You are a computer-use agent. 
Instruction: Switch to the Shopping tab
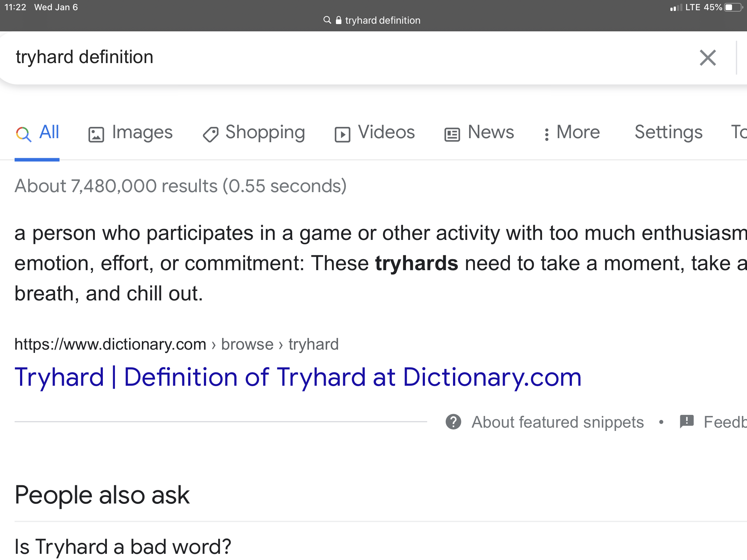[265, 132]
